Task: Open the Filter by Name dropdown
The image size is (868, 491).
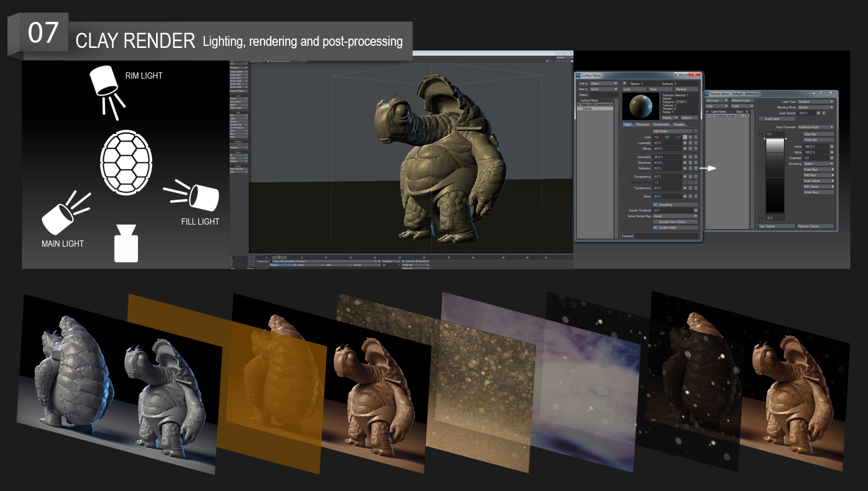Action: tap(604, 89)
